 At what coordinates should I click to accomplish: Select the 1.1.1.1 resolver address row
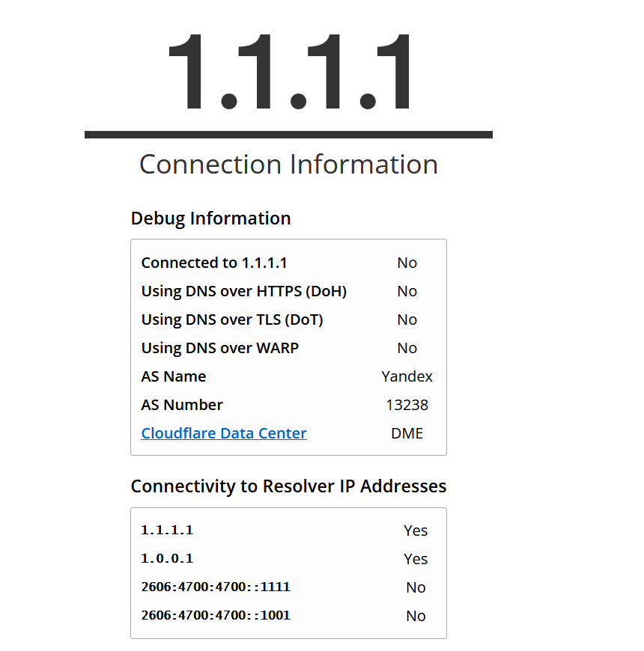(x=289, y=531)
